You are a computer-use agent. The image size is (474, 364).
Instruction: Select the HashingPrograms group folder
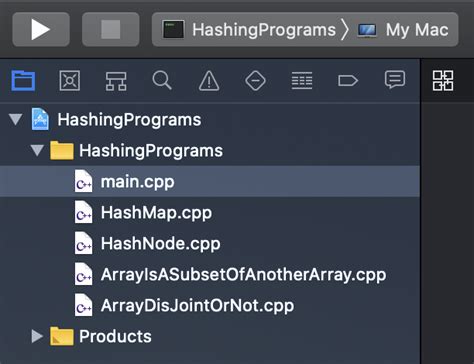[x=210, y=150]
